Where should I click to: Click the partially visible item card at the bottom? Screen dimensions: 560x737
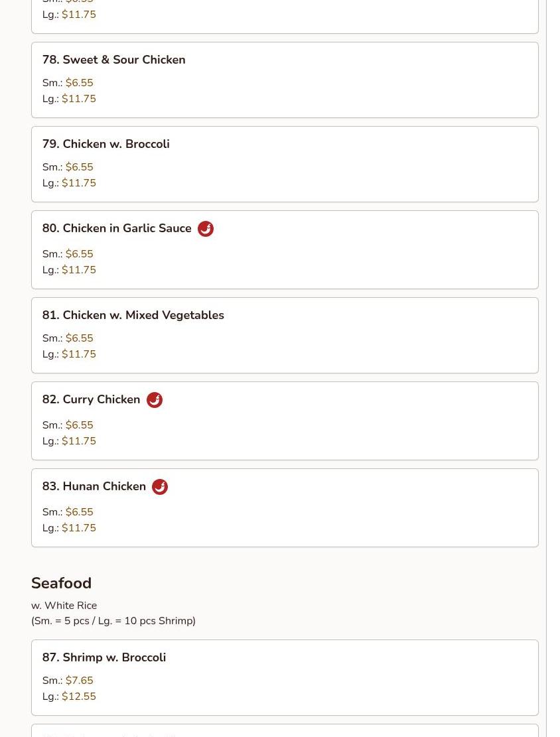284,731
